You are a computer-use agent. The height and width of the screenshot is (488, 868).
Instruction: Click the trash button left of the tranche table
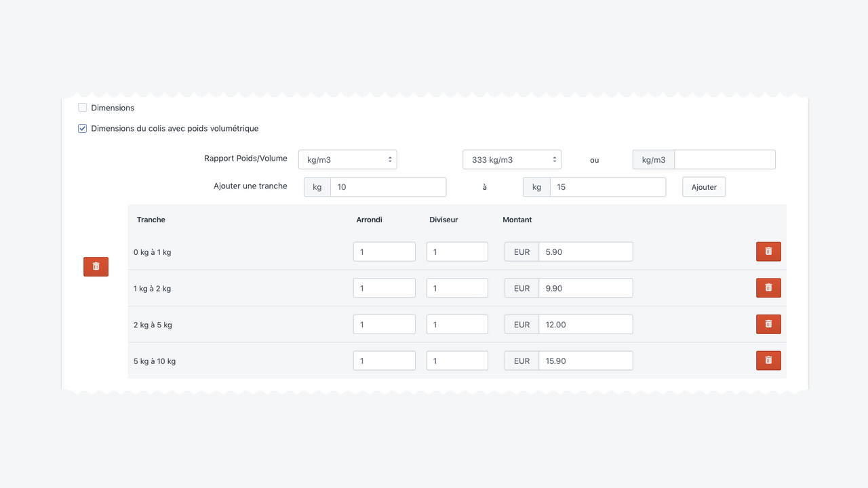(x=96, y=266)
